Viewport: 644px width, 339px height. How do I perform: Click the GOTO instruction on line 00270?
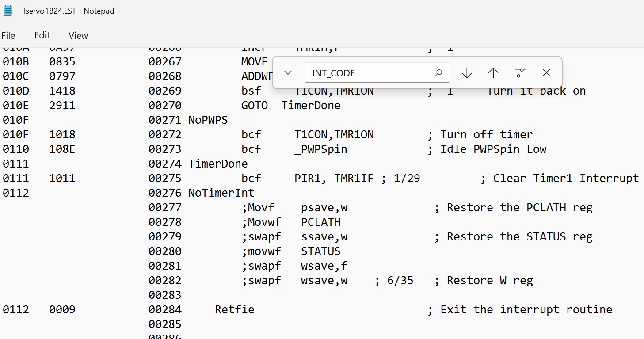click(254, 105)
